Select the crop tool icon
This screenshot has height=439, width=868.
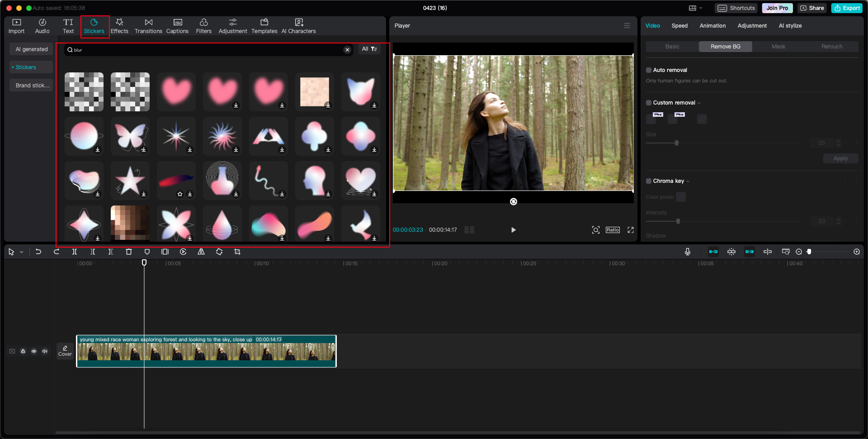237,252
